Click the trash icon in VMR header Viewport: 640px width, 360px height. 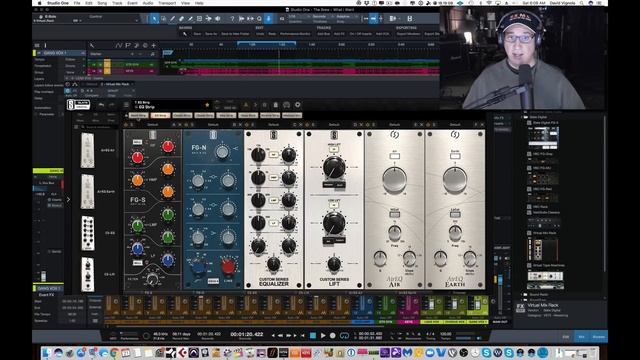click(x=276, y=105)
